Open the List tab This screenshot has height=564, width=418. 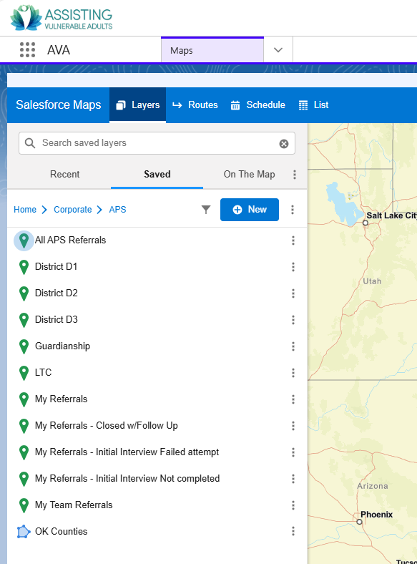point(314,105)
